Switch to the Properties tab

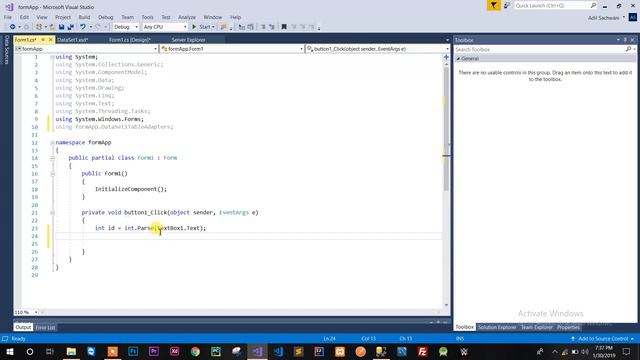[x=568, y=327]
